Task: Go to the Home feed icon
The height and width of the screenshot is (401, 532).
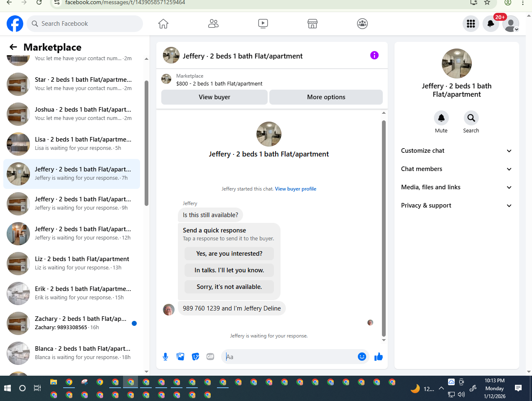Action: pos(163,24)
